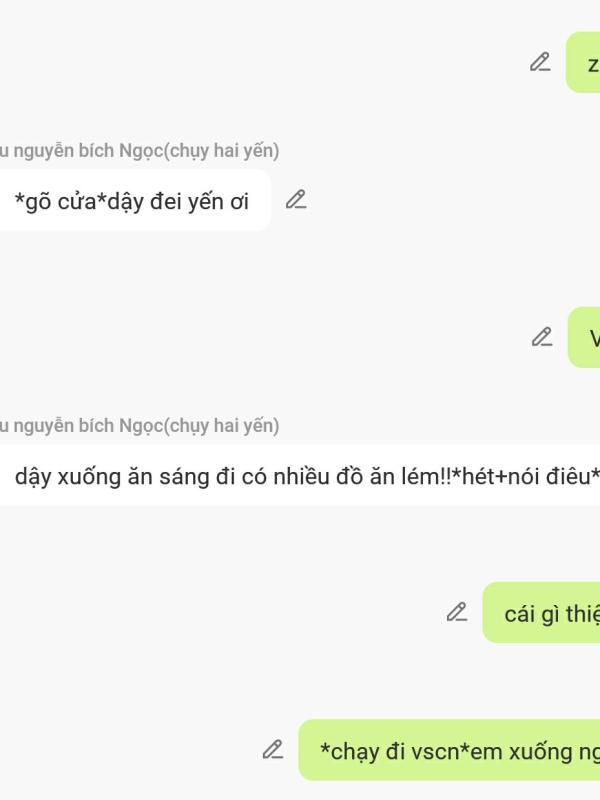600x800 pixels.
Task: Select the green "z" message bubble
Action: click(586, 63)
